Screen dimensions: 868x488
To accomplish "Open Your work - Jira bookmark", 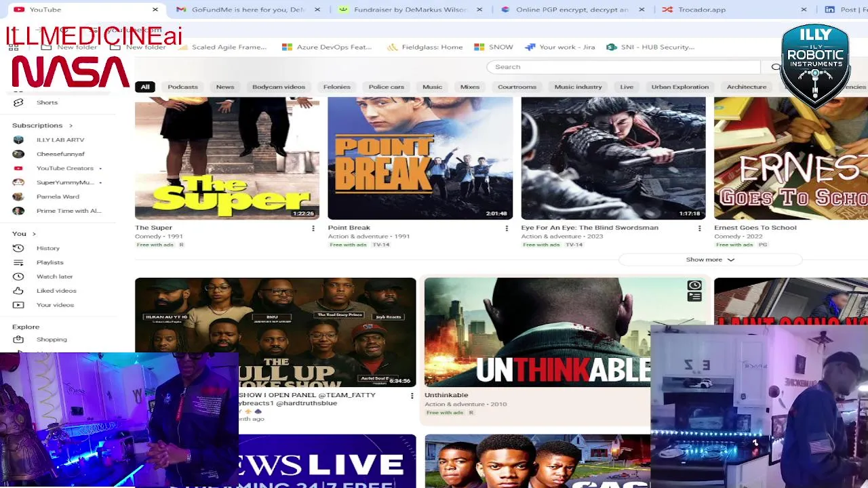I will pyautogui.click(x=560, y=47).
